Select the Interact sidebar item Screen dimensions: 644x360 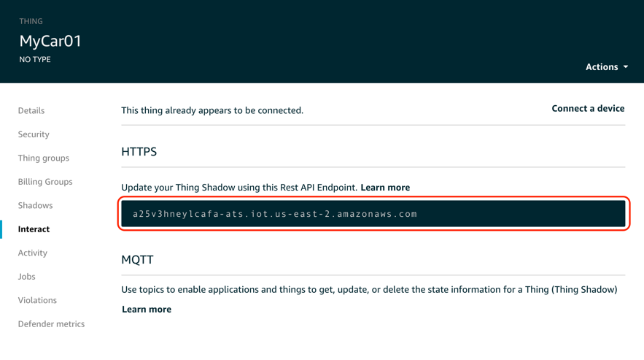coord(34,229)
